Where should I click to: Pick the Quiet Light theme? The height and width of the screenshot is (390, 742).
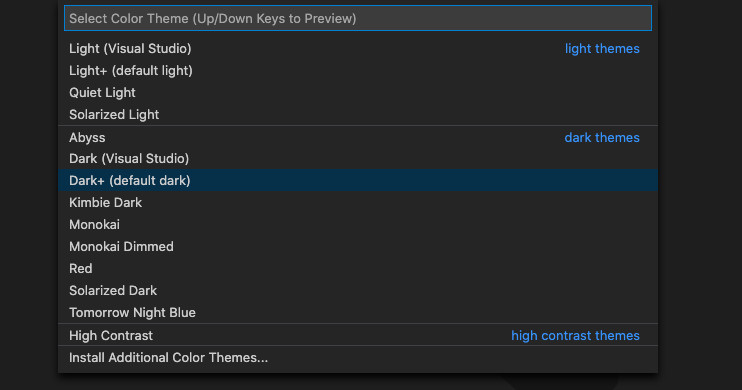[358, 93]
